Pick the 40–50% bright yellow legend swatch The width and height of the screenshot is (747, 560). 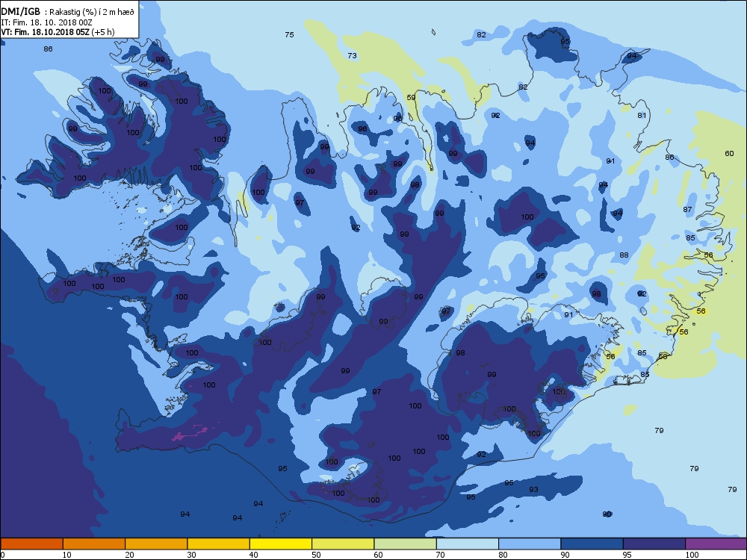pyautogui.click(x=281, y=544)
